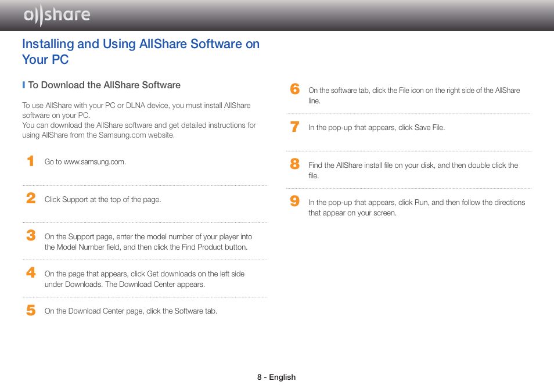Click the page footer '8 - English'
Viewport: 554px width, 392px height.
(x=276, y=377)
